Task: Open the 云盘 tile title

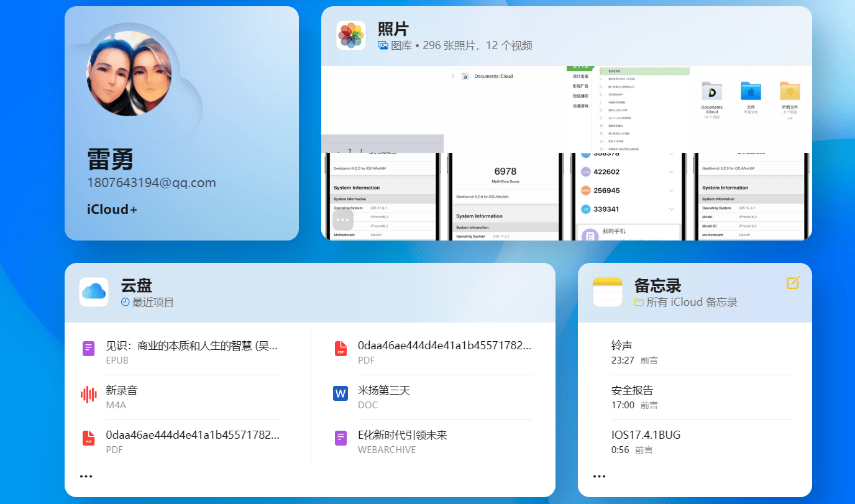Action: click(136, 285)
